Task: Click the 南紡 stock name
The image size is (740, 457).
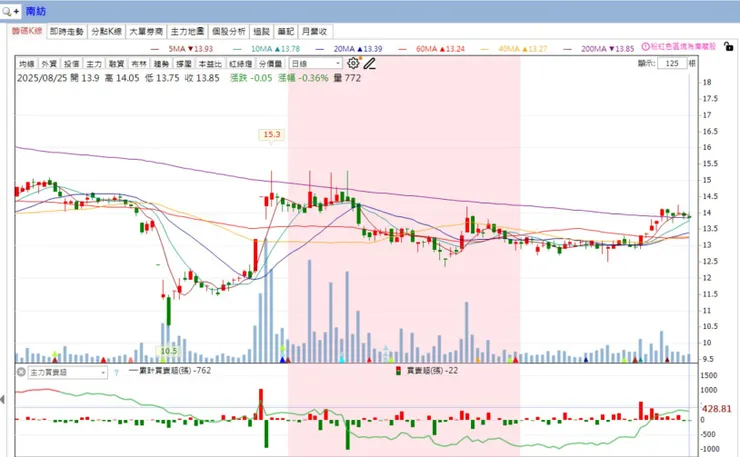Action: 36,11
